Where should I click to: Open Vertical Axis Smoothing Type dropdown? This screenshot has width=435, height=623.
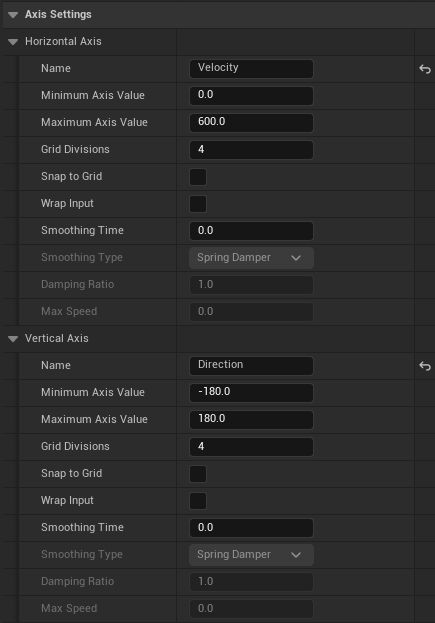[x=251, y=555]
